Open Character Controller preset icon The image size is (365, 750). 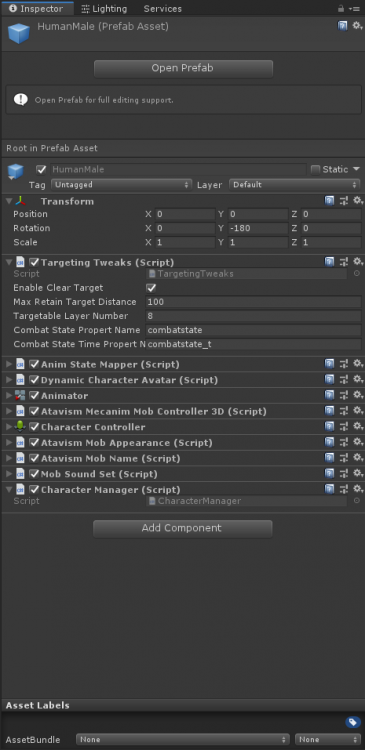pos(343,427)
